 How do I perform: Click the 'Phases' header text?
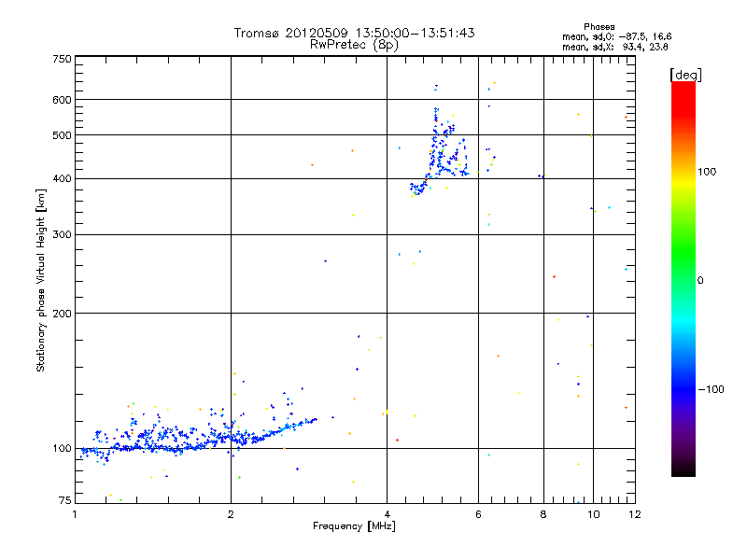599,27
